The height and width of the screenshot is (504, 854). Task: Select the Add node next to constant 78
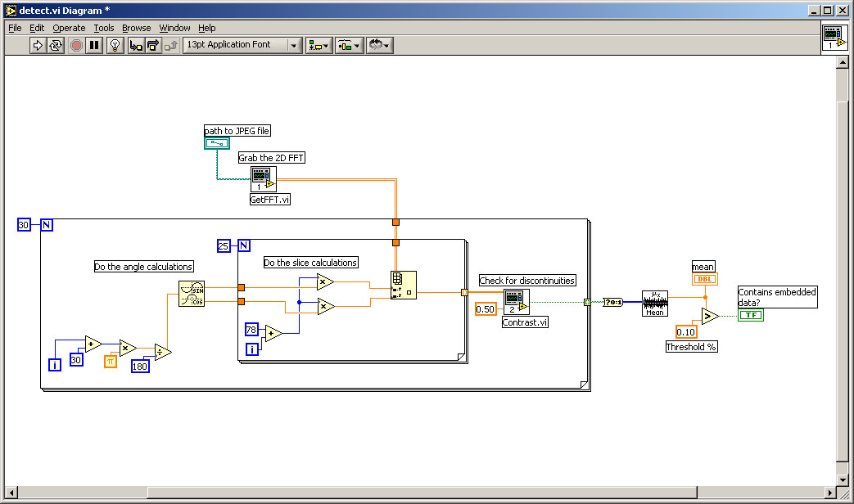pyautogui.click(x=273, y=333)
